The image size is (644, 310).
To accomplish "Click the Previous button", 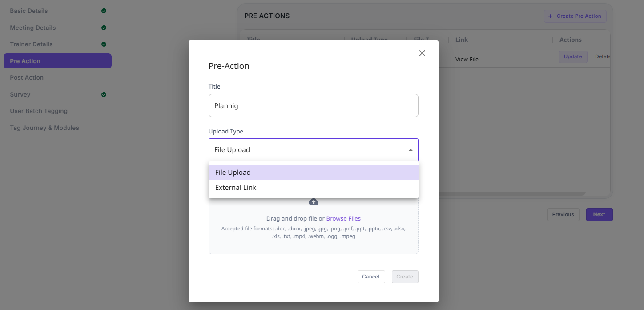I will (x=563, y=214).
